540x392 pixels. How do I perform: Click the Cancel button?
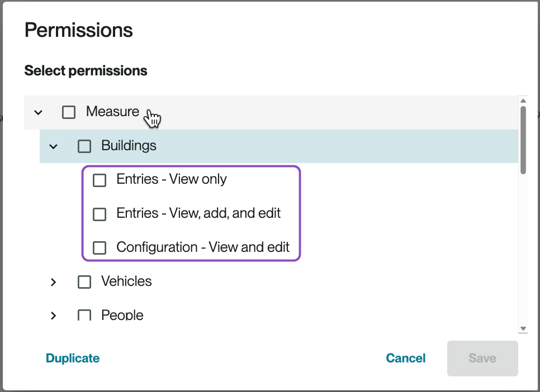click(x=406, y=358)
